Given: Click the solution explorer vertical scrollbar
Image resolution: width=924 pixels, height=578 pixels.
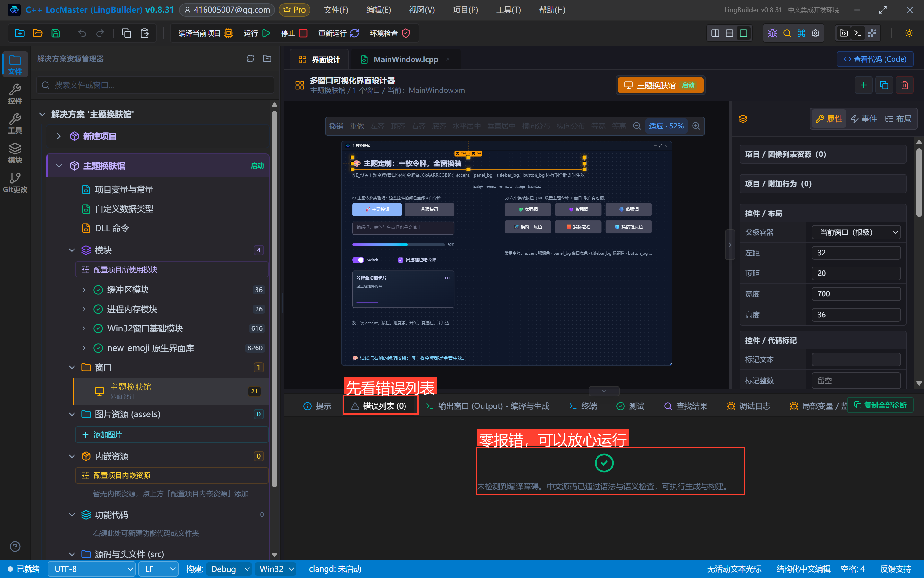Looking at the screenshot, I should pyautogui.click(x=274, y=299).
